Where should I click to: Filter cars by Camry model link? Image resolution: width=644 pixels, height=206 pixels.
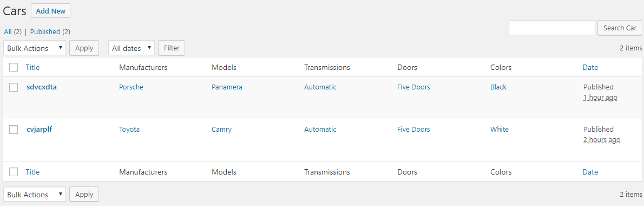click(221, 130)
